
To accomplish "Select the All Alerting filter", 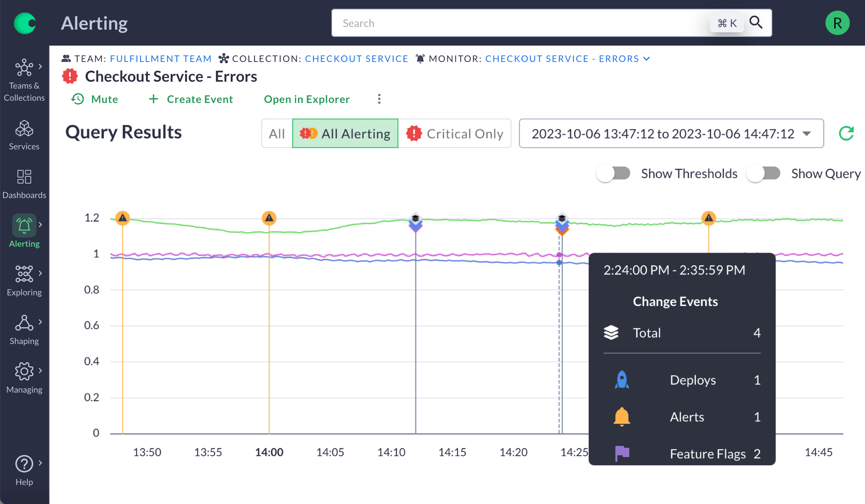I will click(x=345, y=133).
